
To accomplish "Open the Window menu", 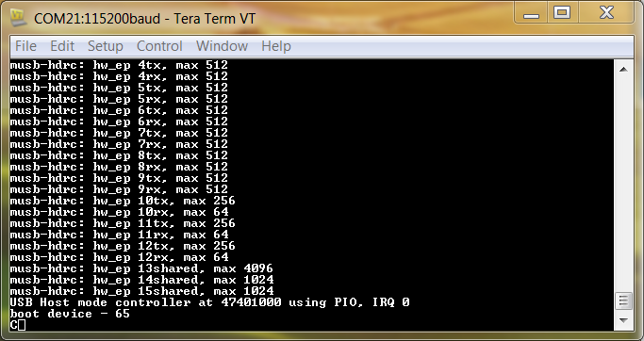I will coord(222,46).
